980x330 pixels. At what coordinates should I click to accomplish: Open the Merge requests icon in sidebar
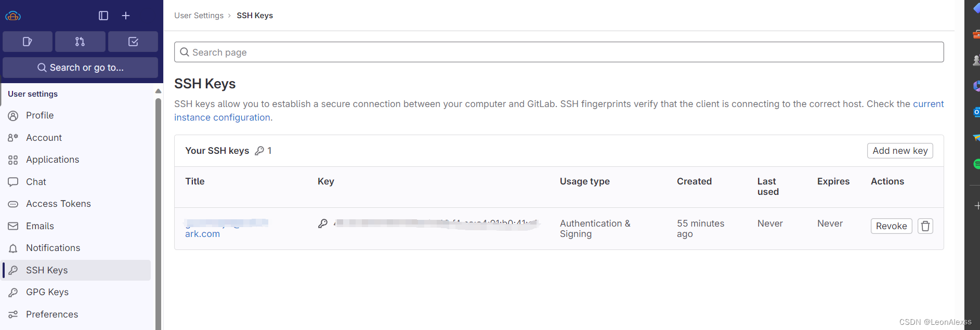[80, 41]
